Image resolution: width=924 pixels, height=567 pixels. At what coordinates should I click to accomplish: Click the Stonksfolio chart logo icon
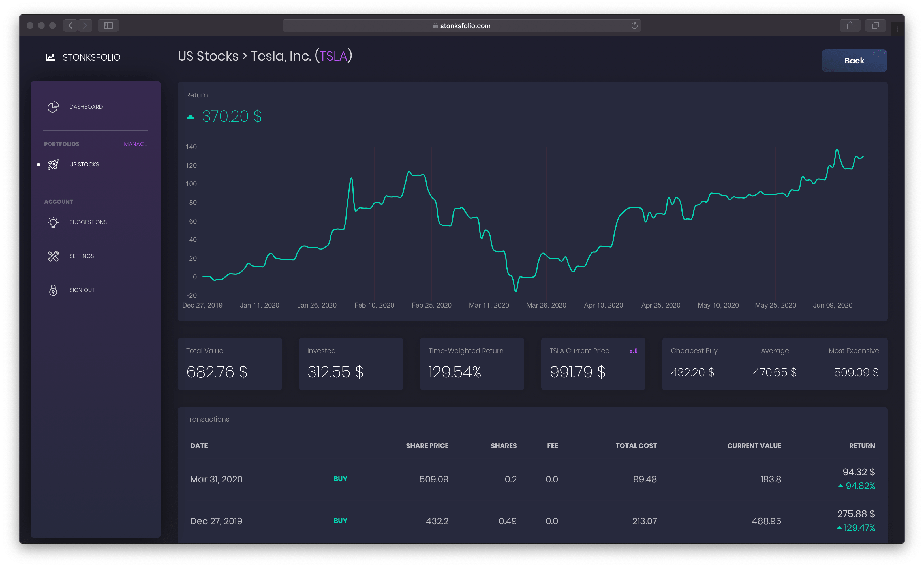click(50, 57)
